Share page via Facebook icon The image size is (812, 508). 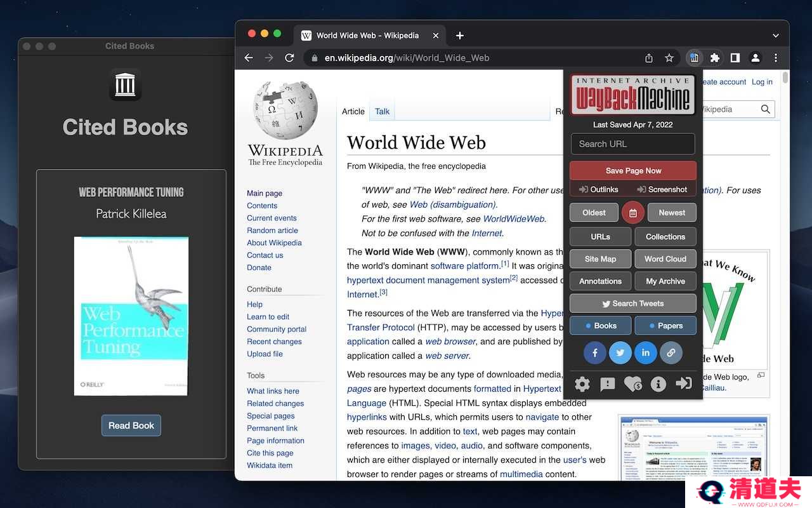click(x=595, y=352)
